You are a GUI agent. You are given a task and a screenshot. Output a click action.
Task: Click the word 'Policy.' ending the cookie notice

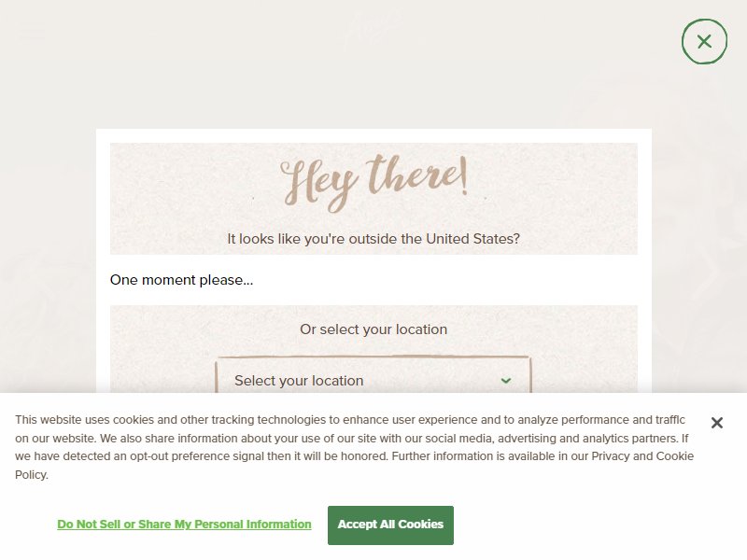click(x=32, y=475)
